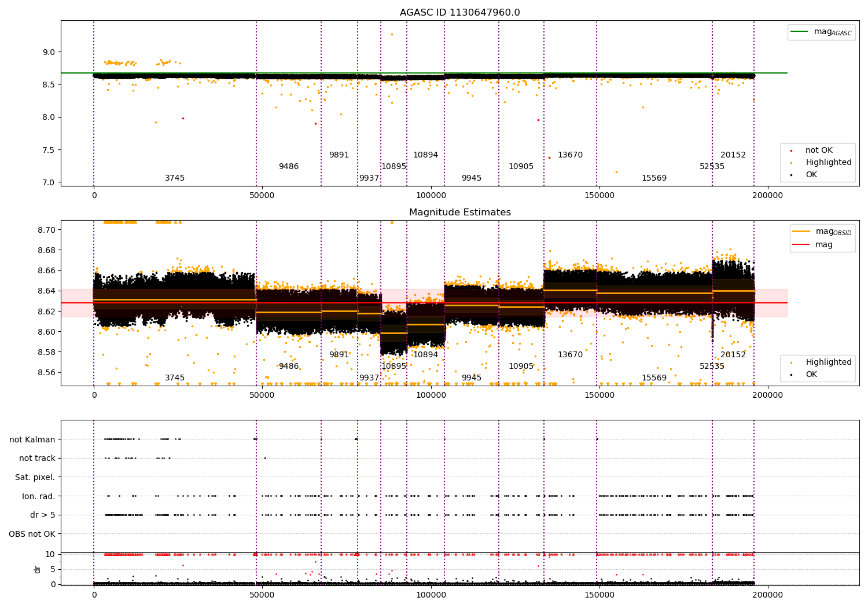Click the 8.66 tick on middle plot y-axis
The width and height of the screenshot is (868, 608).
46,270
